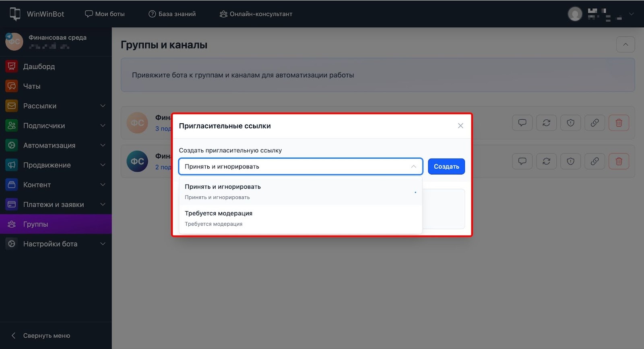Collapse the invite link type combo box
The image size is (644, 349).
(413, 166)
